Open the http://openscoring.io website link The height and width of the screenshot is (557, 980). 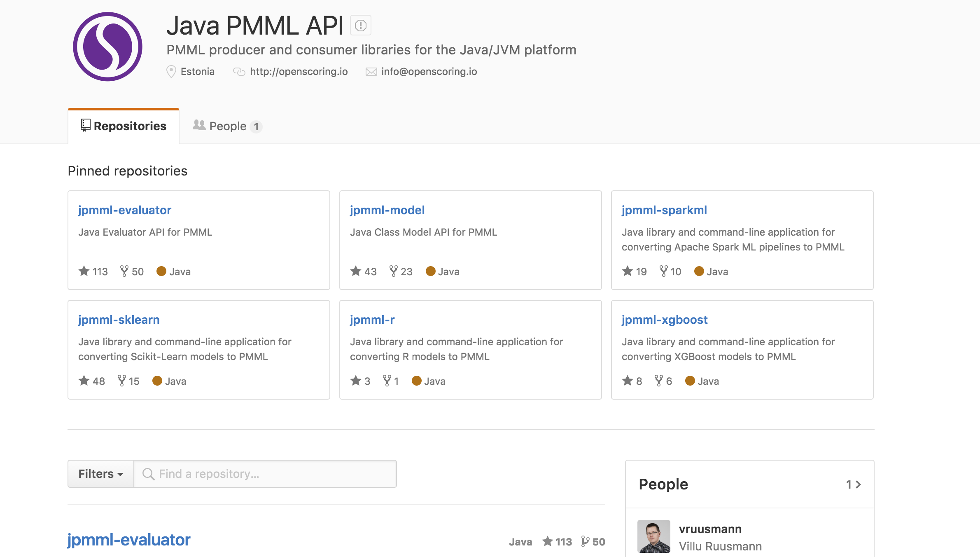(x=299, y=72)
